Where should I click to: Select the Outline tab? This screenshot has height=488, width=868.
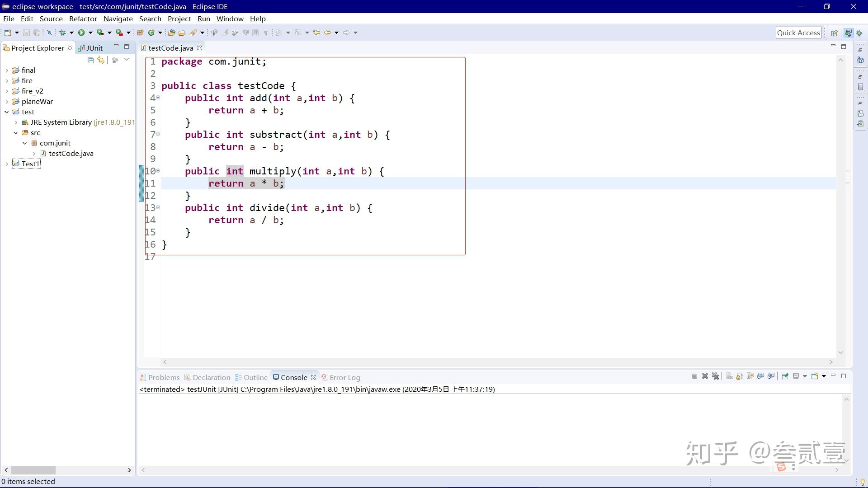(x=251, y=377)
